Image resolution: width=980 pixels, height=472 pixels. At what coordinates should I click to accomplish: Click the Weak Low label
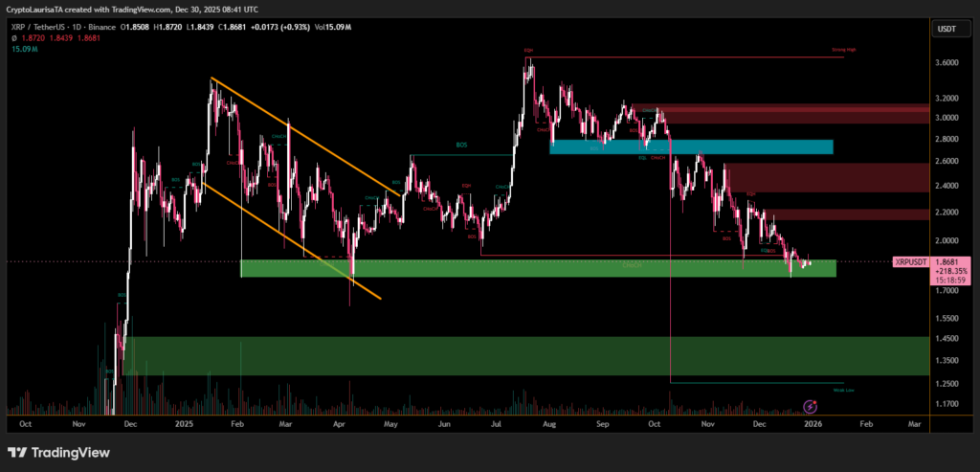(x=844, y=389)
